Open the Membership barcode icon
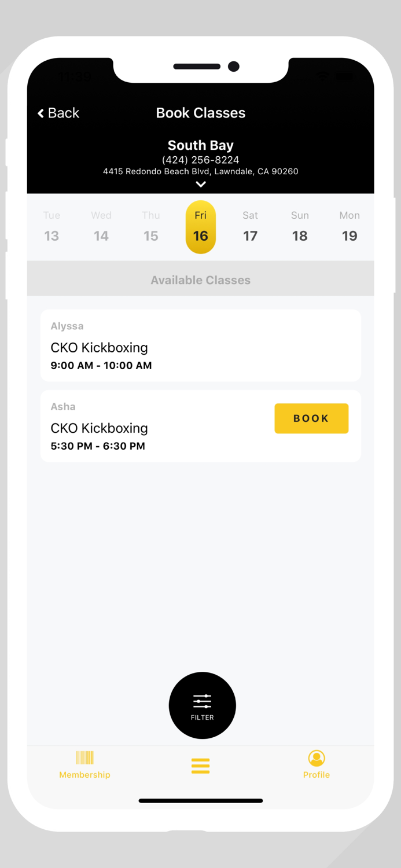The height and width of the screenshot is (868, 401). [84, 757]
